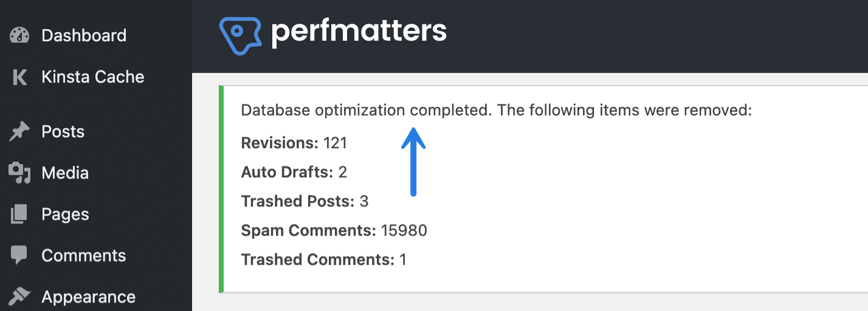Click the Appearance paintbrush icon

pyautogui.click(x=19, y=297)
